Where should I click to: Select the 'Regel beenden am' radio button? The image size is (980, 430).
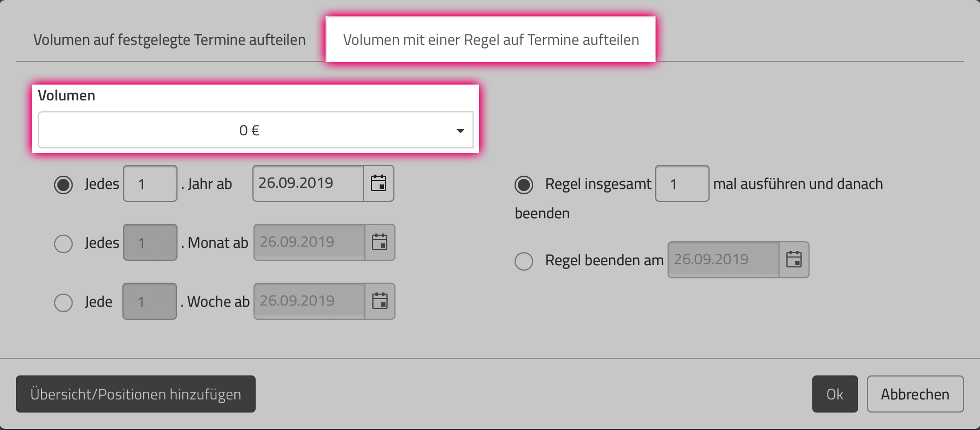click(x=524, y=261)
